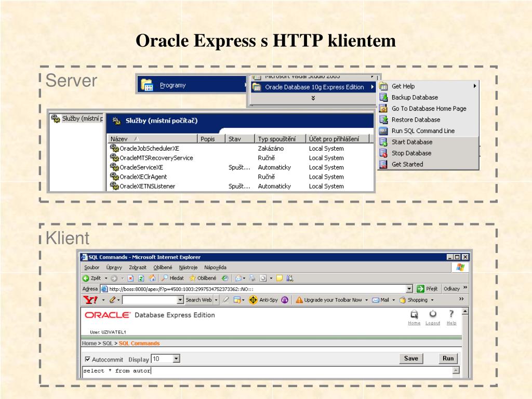The height and width of the screenshot is (399, 532).
Task: Open the Yahoo search box dropdown arrow
Action: [x=180, y=300]
